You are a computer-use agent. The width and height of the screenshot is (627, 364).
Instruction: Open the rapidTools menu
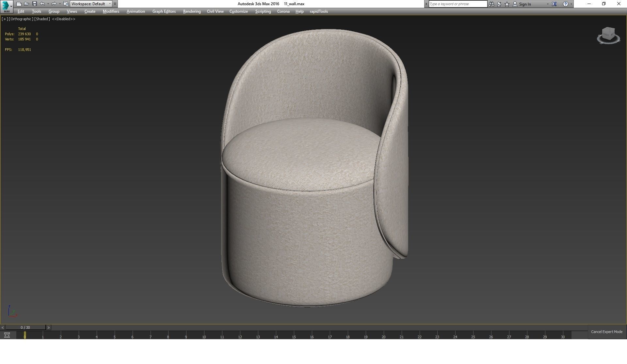coord(319,11)
